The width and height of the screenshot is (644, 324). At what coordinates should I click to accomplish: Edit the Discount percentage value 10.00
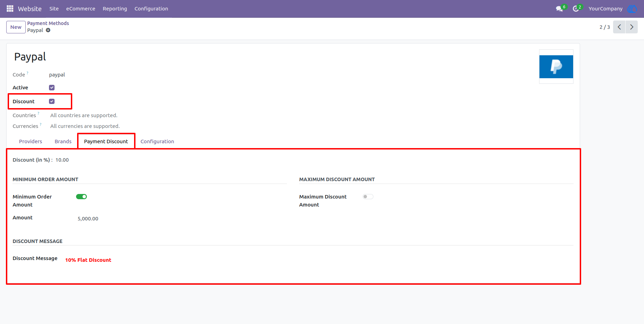[62, 160]
